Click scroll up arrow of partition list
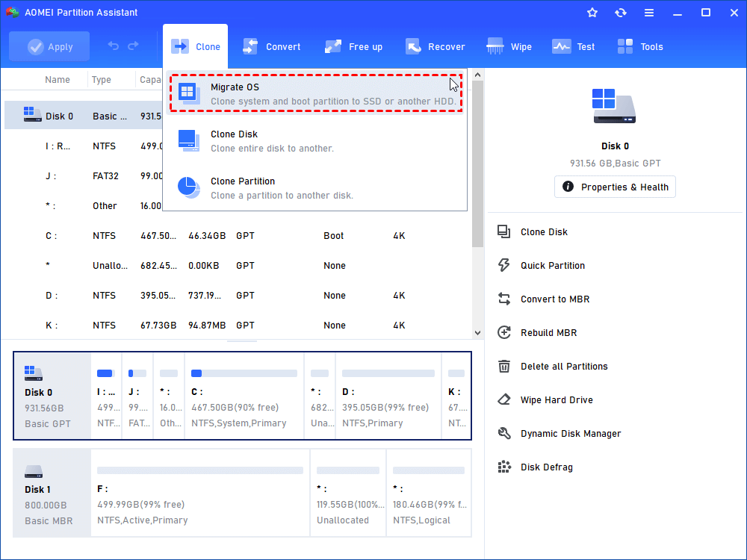Viewport: 747px width, 560px height. point(478,75)
